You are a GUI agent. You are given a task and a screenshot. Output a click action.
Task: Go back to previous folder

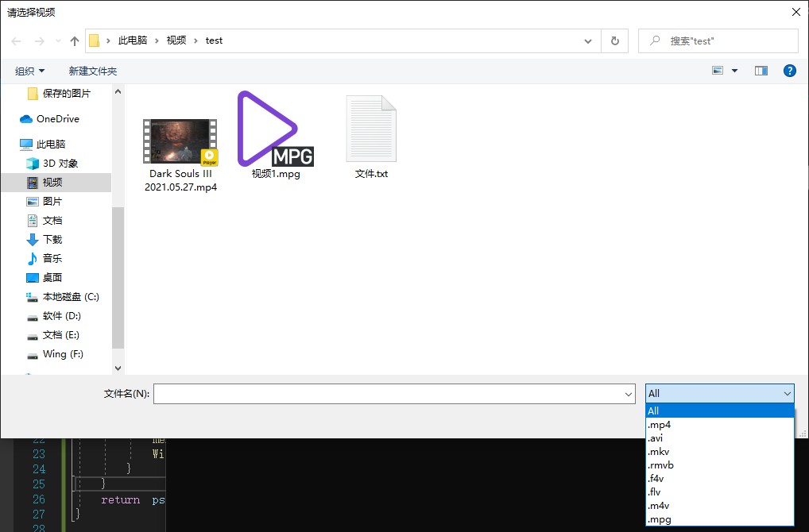click(x=16, y=41)
